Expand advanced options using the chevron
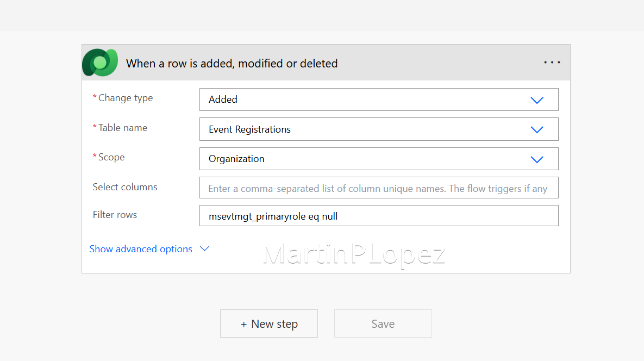 (204, 248)
